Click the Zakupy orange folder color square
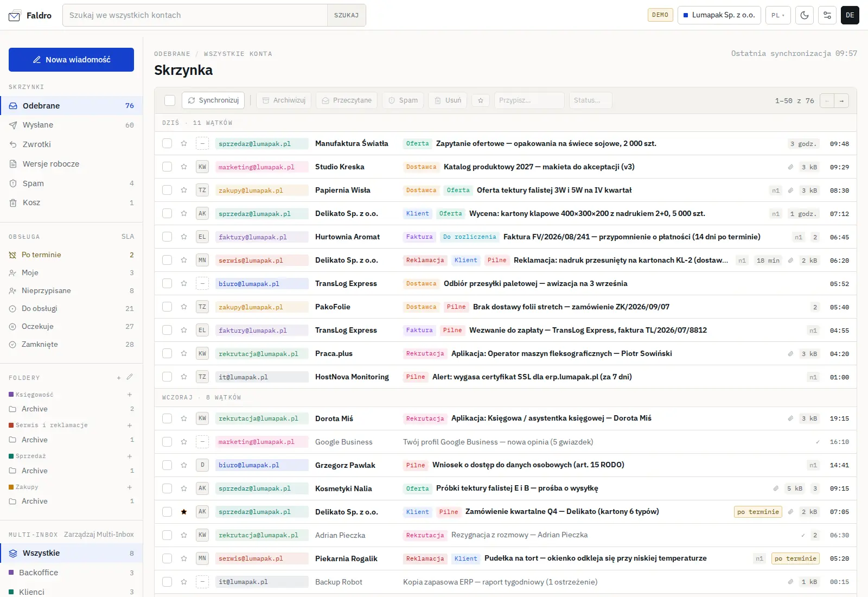Image resolution: width=868 pixels, height=597 pixels. click(11, 487)
